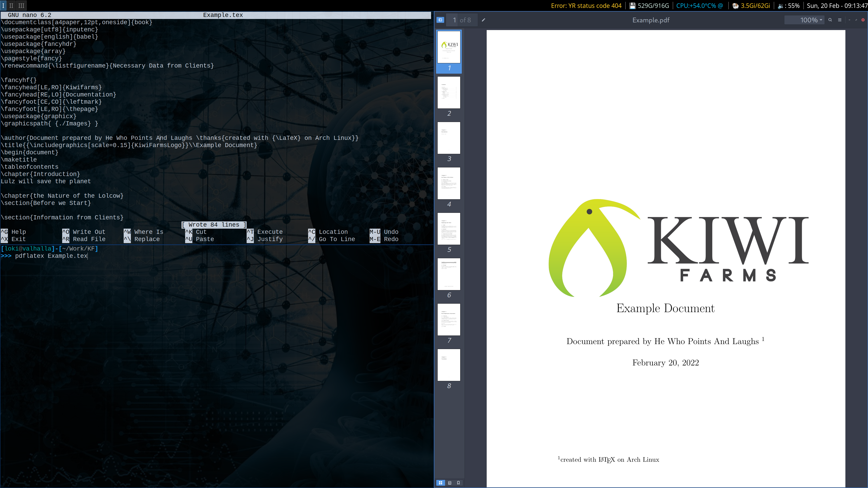Screen dimensions: 868x488
Task: Select page 2 thumbnail
Action: pyautogui.click(x=449, y=92)
